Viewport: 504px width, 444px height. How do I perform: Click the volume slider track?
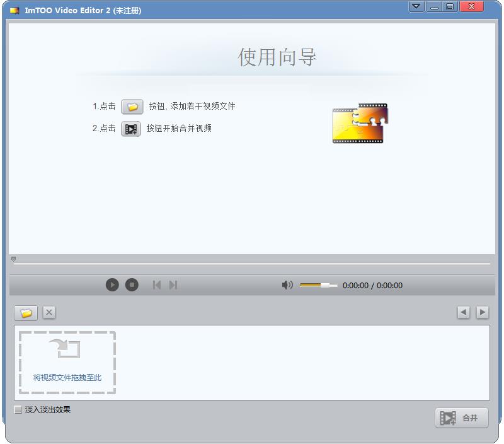[318, 285]
